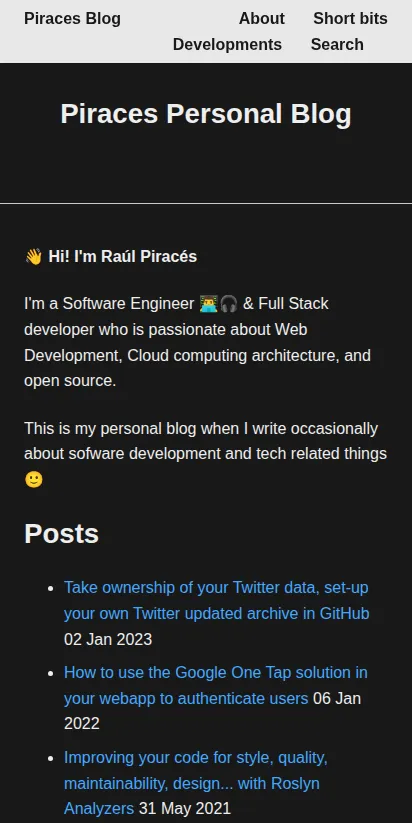
Task: Click the 31 May 2021 date text
Action: (185, 808)
